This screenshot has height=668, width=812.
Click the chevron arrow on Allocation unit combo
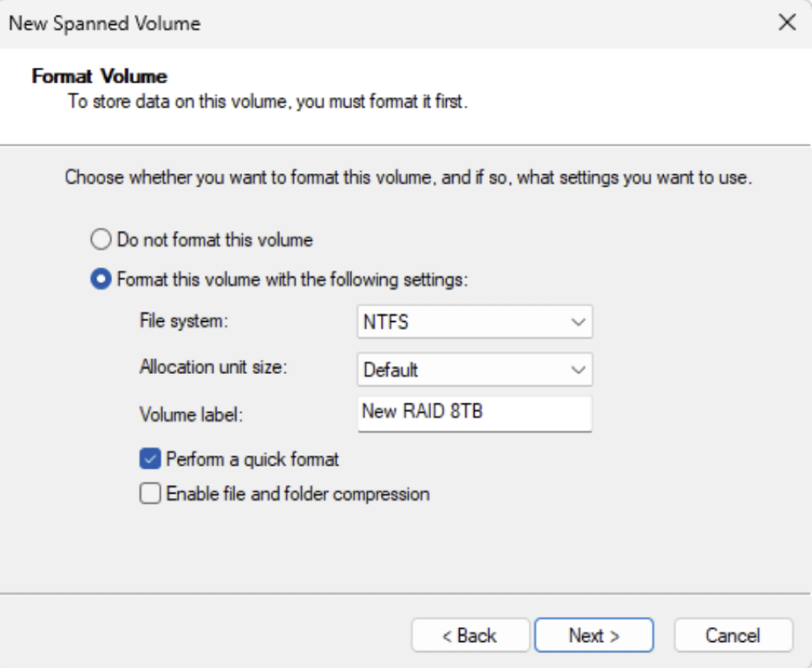pos(578,370)
